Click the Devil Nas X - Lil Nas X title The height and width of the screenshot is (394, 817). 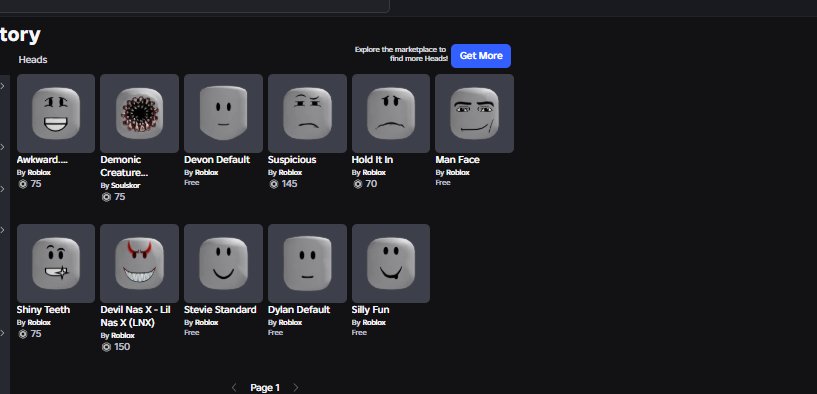click(135, 316)
